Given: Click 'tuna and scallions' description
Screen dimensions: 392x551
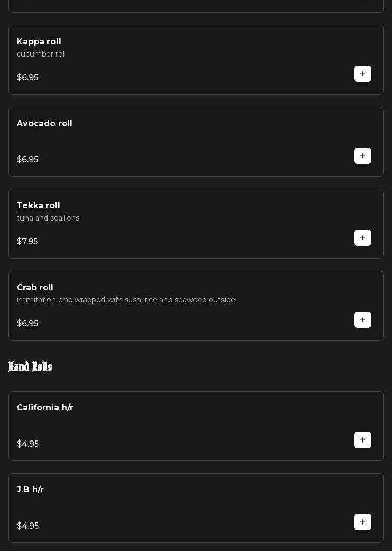Looking at the screenshot, I should pos(48,218).
